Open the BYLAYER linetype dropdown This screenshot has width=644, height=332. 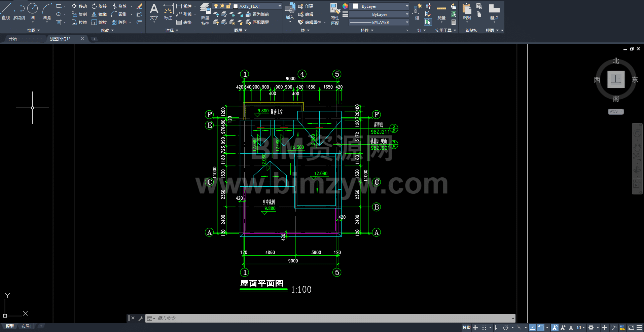(x=407, y=22)
